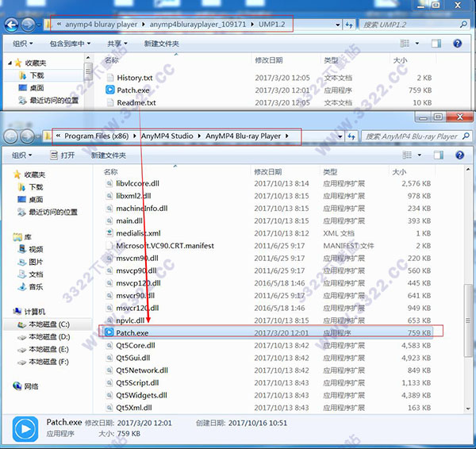Change view icon in UMP1.2 window toolbar
The width and height of the screenshot is (476, 449).
[x=405, y=44]
